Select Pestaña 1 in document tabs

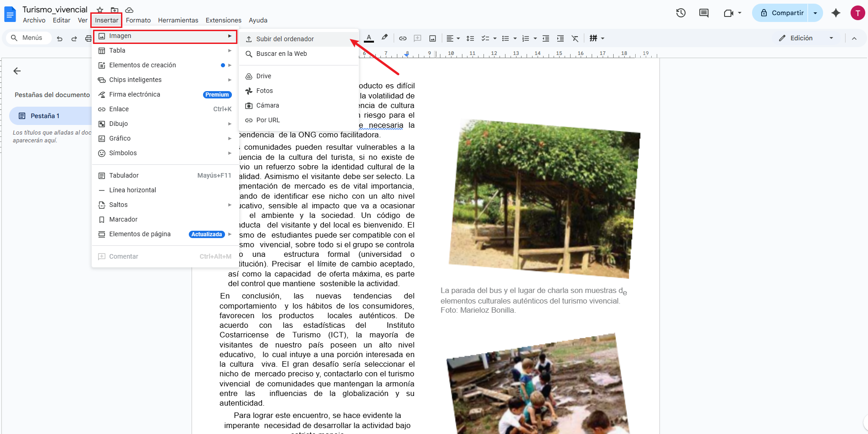coord(45,116)
